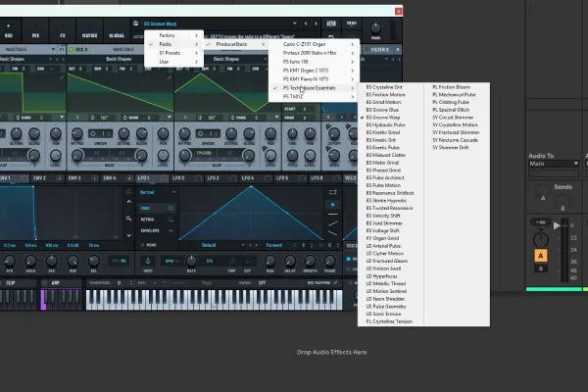Toggle LFO TRIP triplet button
This screenshot has width=588, height=392.
pyautogui.click(x=231, y=262)
